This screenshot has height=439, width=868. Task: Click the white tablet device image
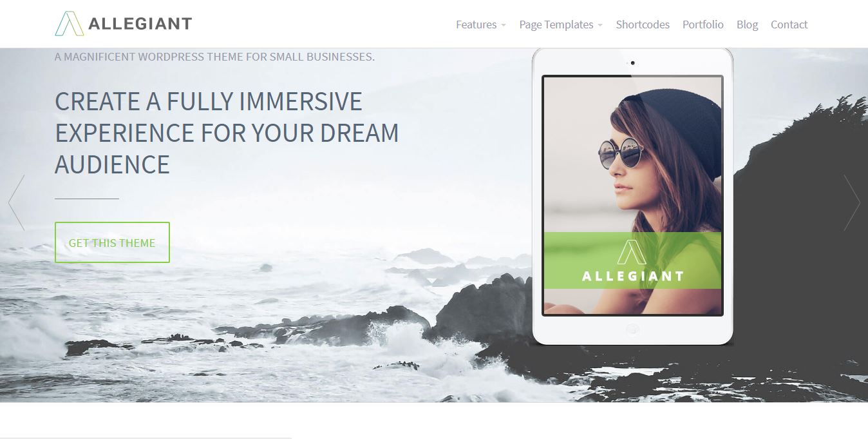[x=632, y=197]
